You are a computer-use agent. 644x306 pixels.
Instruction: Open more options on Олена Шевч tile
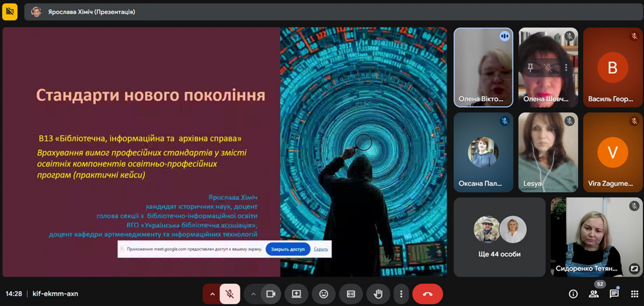[566, 68]
